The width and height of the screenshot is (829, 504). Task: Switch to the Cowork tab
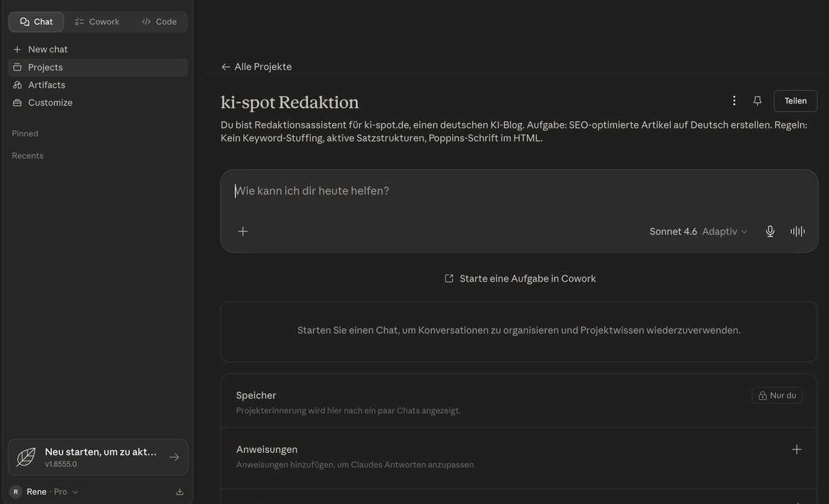coord(97,21)
